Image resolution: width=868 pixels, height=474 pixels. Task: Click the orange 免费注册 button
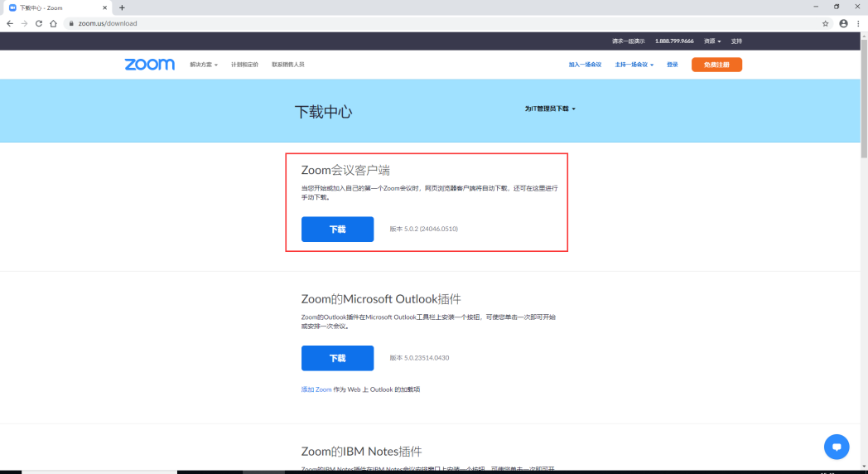716,65
